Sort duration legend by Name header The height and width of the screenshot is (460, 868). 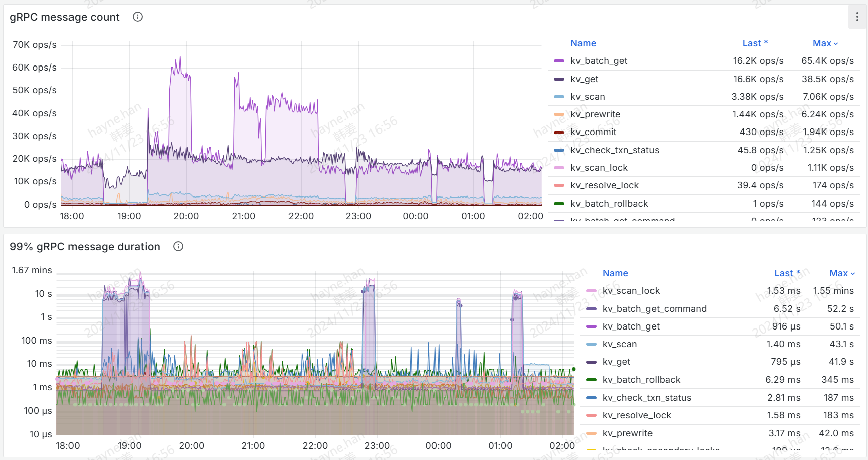[x=615, y=273]
